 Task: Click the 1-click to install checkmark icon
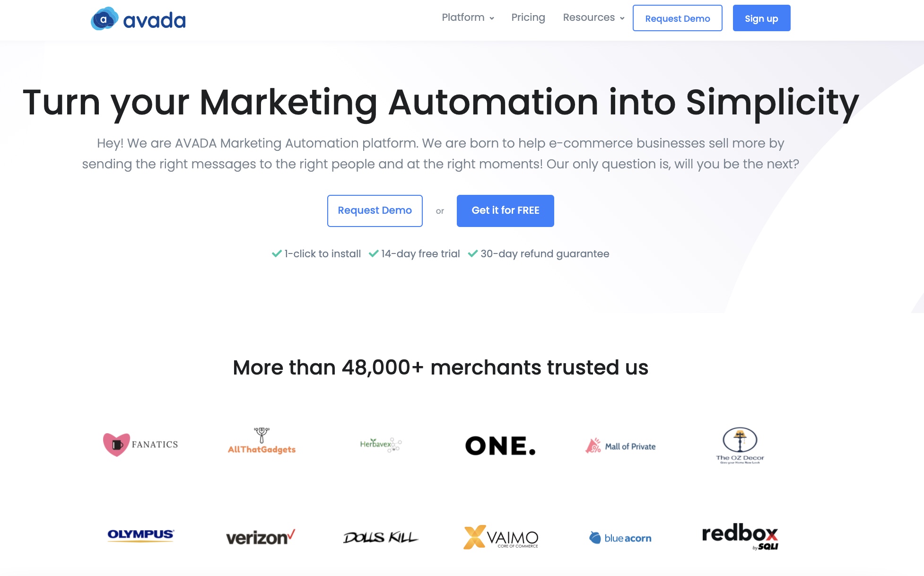tap(276, 253)
